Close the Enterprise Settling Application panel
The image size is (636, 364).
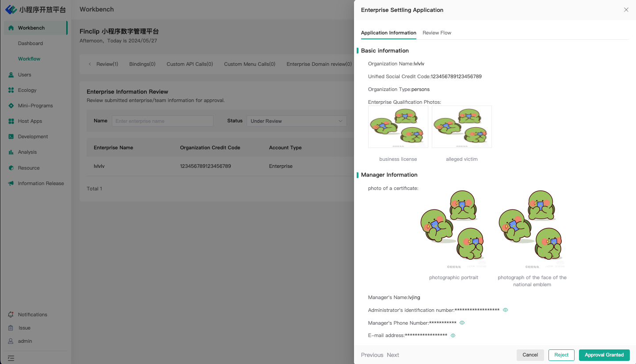tap(626, 10)
